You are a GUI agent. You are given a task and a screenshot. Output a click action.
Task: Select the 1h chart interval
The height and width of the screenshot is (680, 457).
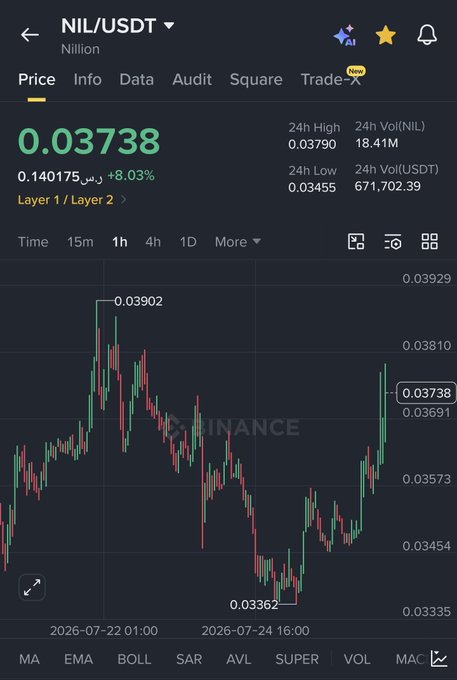click(120, 242)
